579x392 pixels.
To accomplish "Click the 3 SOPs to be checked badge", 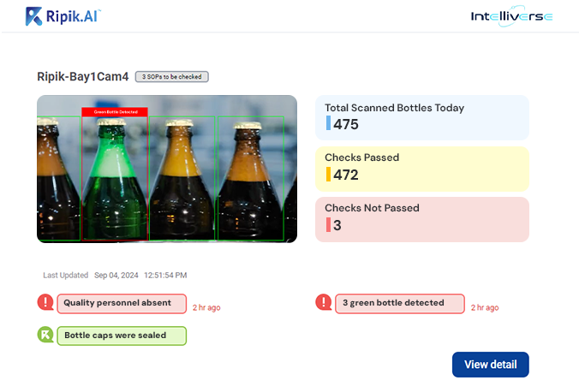I will click(x=172, y=77).
